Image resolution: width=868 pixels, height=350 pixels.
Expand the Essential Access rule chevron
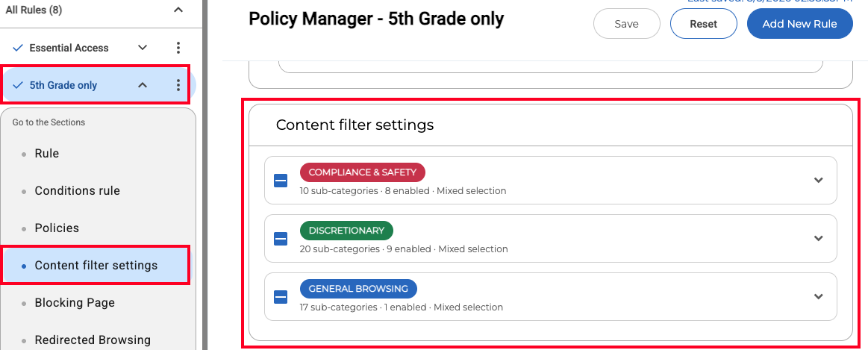[x=143, y=48]
